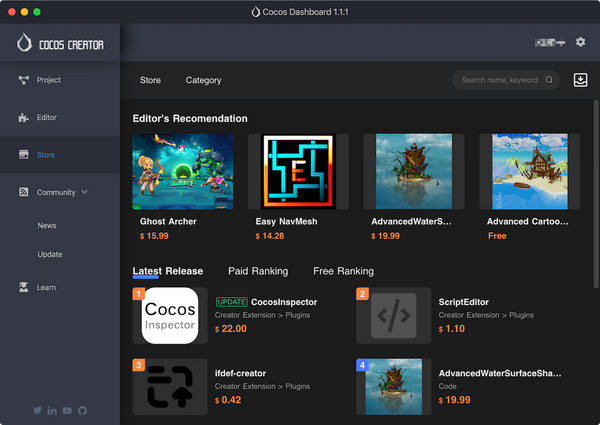Click the Cocos Creator logo icon

(24, 42)
